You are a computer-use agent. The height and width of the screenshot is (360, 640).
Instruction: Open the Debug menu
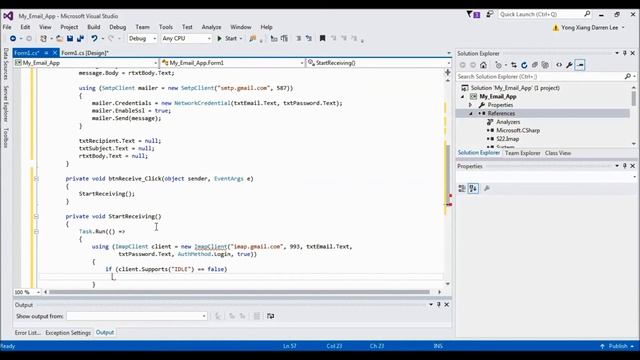pyautogui.click(x=118, y=27)
